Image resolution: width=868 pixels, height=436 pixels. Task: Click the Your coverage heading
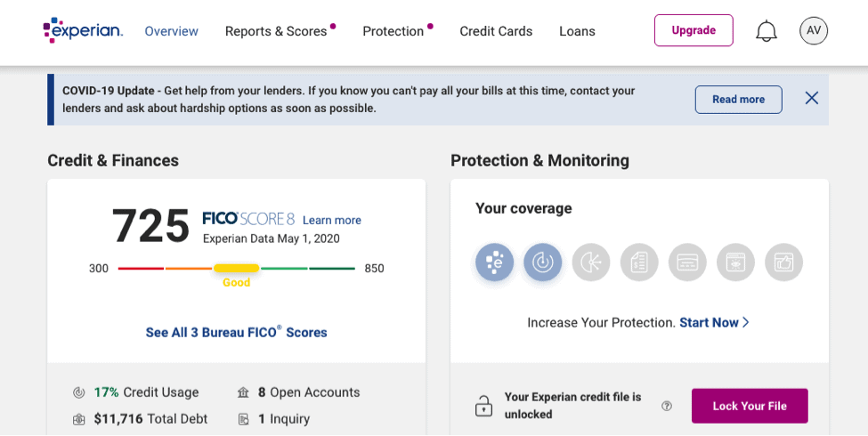(523, 208)
